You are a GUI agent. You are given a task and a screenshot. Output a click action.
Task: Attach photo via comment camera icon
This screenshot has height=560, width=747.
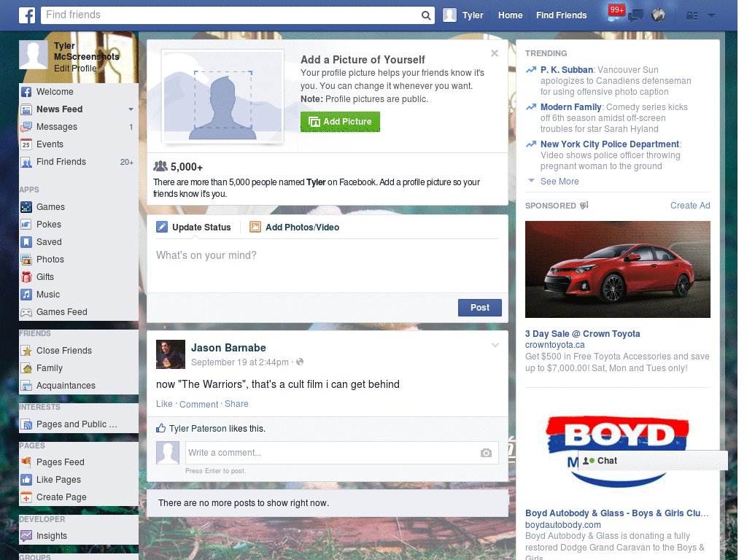tap(486, 453)
